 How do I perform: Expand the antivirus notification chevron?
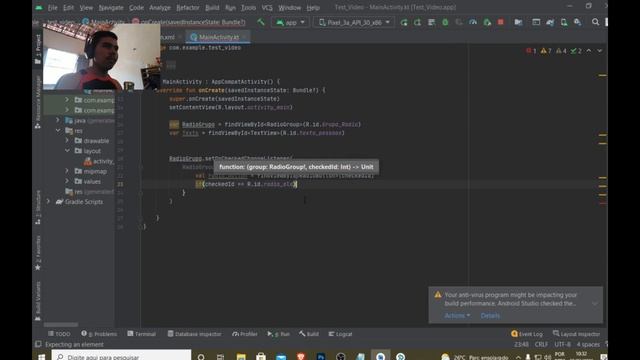(x=595, y=303)
